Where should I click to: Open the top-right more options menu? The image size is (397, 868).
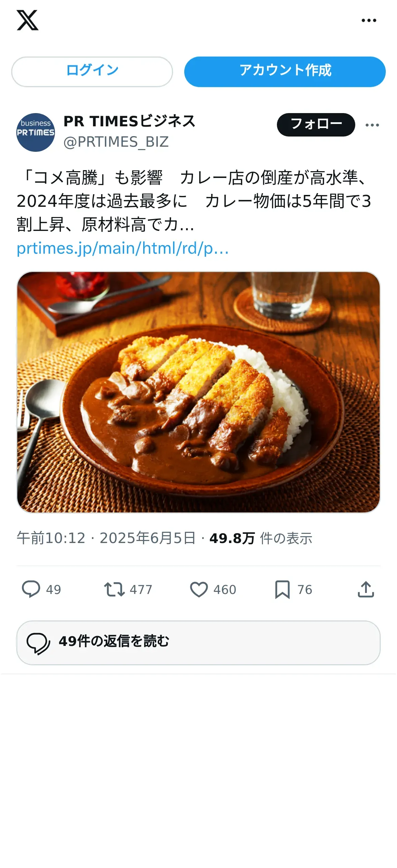[369, 20]
